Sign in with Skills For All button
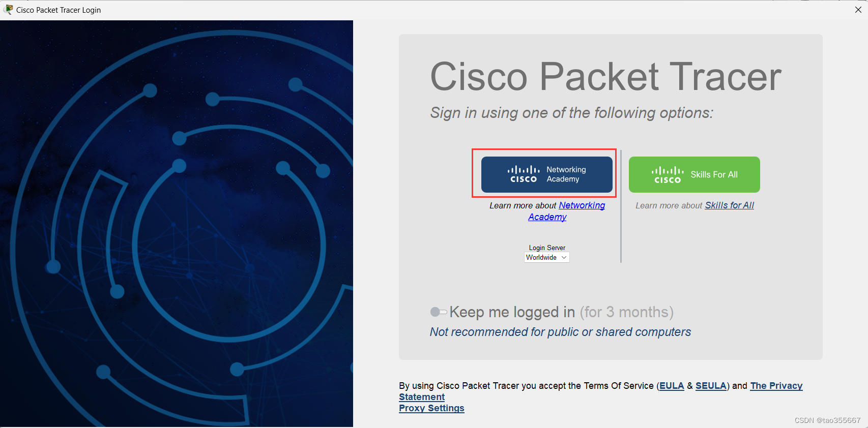This screenshot has height=428, width=868. pyautogui.click(x=694, y=174)
